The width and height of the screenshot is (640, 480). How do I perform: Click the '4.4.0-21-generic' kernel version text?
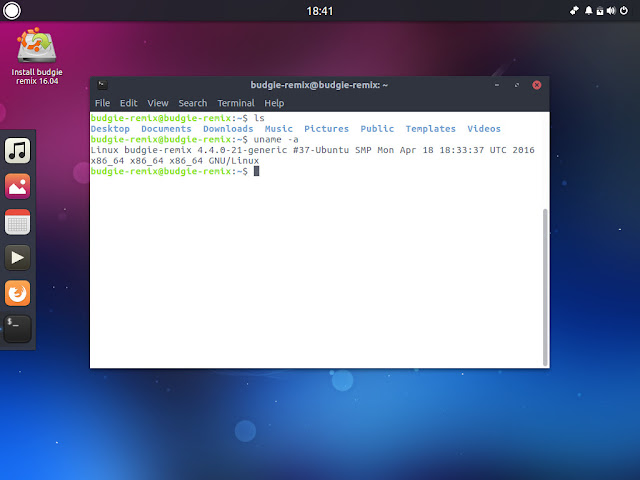coord(242,150)
